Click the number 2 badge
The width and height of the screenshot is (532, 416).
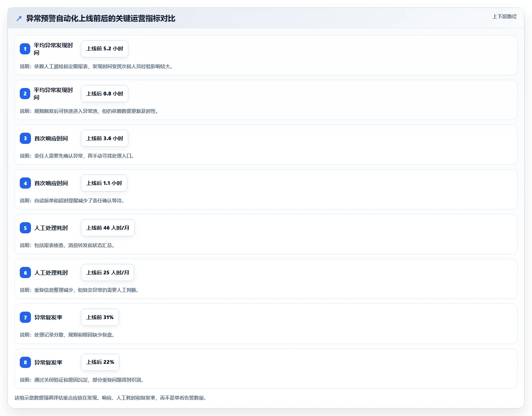point(25,94)
